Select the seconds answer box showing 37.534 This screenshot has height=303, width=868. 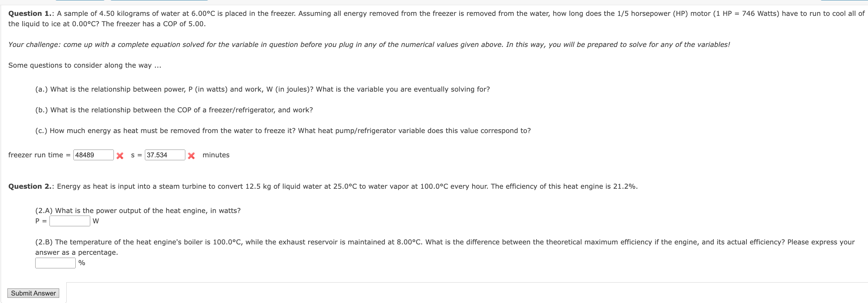click(164, 155)
